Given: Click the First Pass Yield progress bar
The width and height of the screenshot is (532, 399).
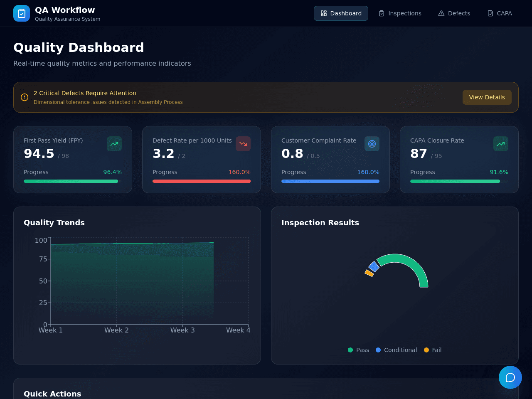Looking at the screenshot, I should (x=73, y=181).
